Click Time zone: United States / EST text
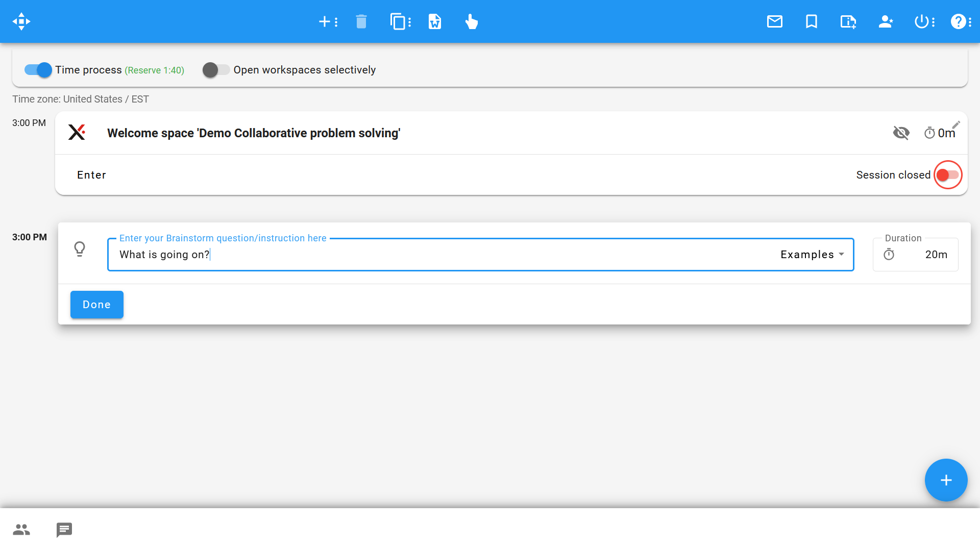This screenshot has width=980, height=551. [81, 99]
